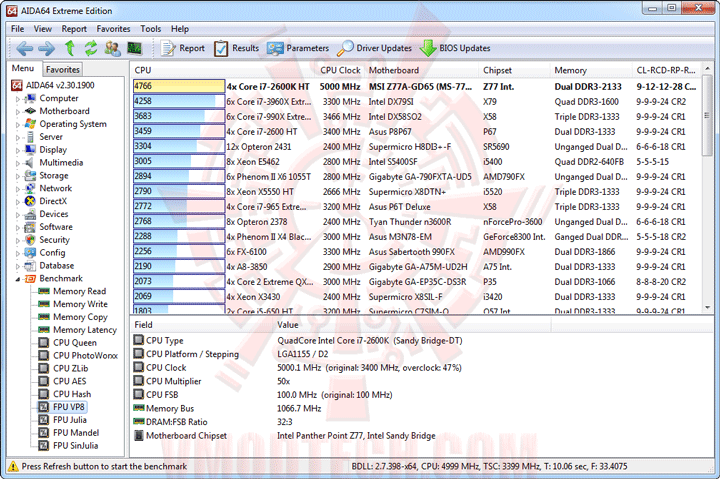Sort by the Memory column header
This screenshot has width=720, height=479.
(x=591, y=70)
